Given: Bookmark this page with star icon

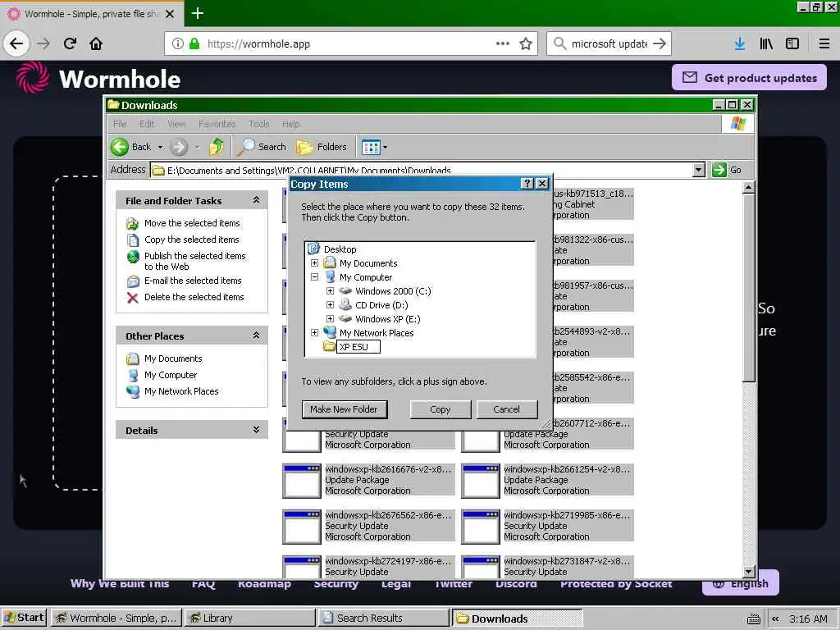Looking at the screenshot, I should (526, 43).
